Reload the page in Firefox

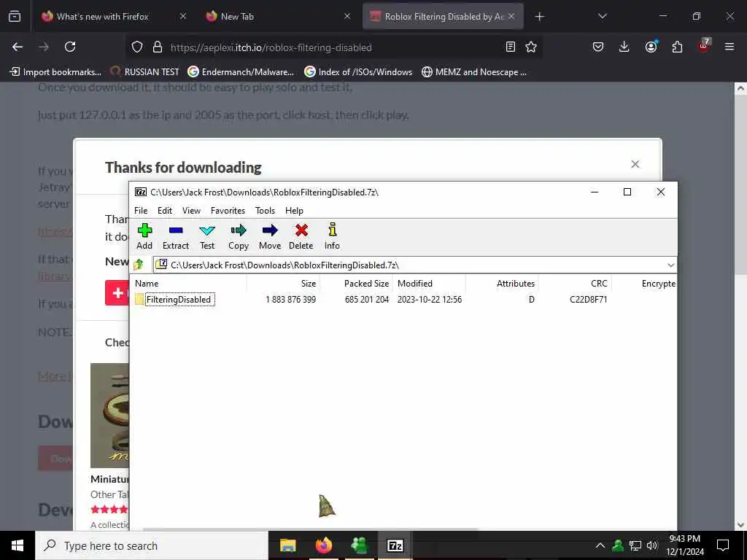coord(70,47)
